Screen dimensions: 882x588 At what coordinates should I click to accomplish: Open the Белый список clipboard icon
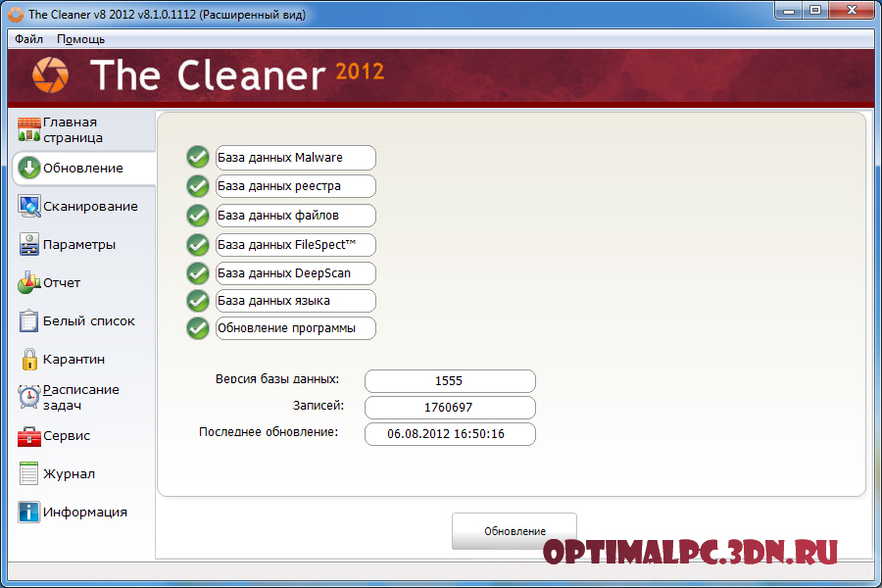tap(28, 320)
